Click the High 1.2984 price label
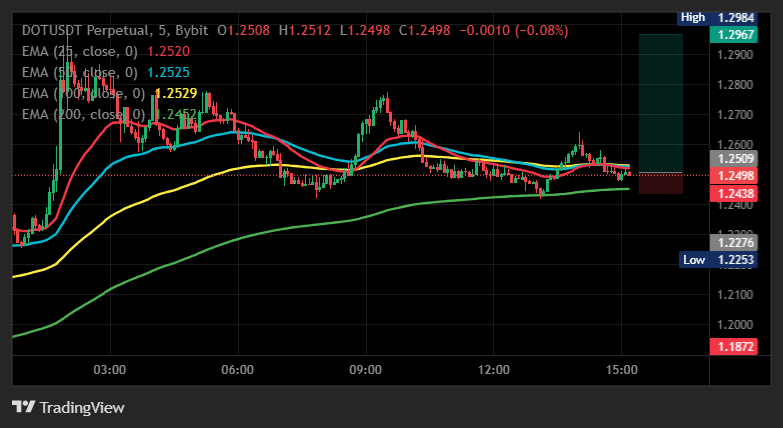This screenshot has width=783, height=428. (x=719, y=17)
